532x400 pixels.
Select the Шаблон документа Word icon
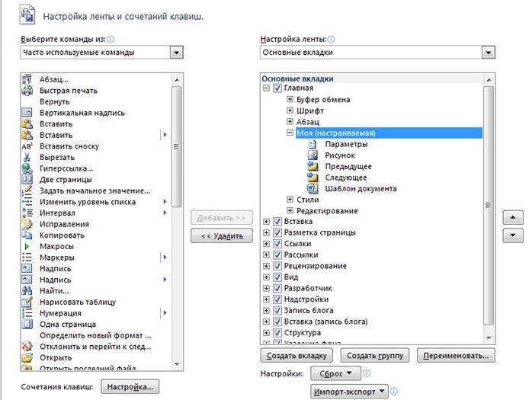tap(312, 189)
